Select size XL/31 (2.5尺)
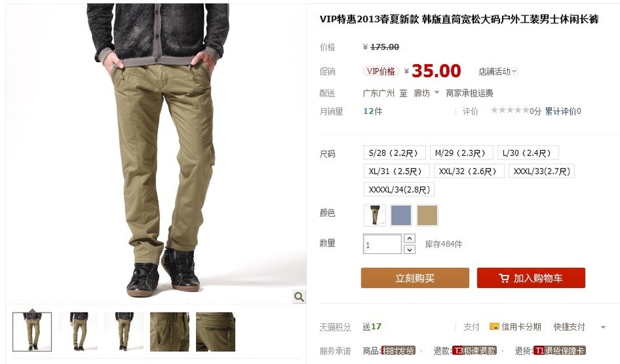620x364 pixels. pos(396,171)
